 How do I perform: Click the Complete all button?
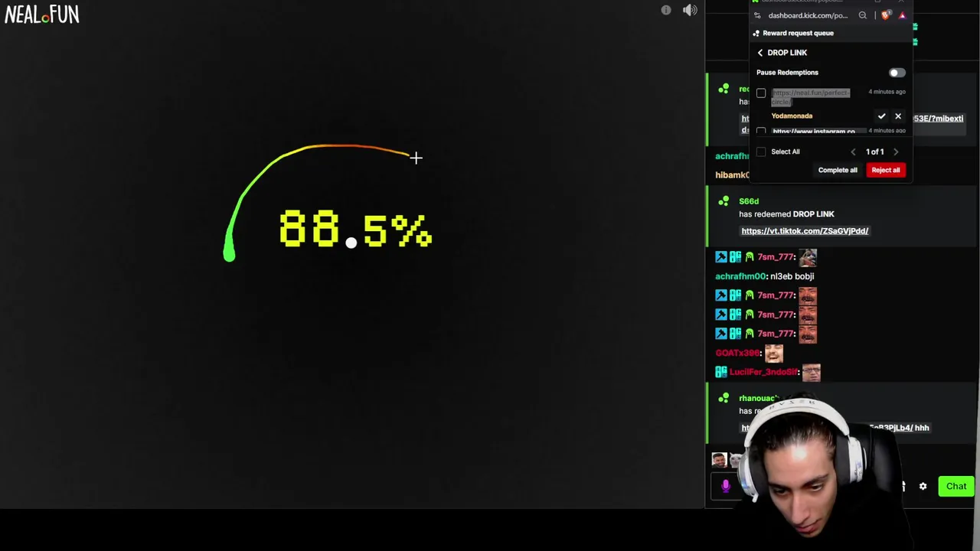click(838, 170)
